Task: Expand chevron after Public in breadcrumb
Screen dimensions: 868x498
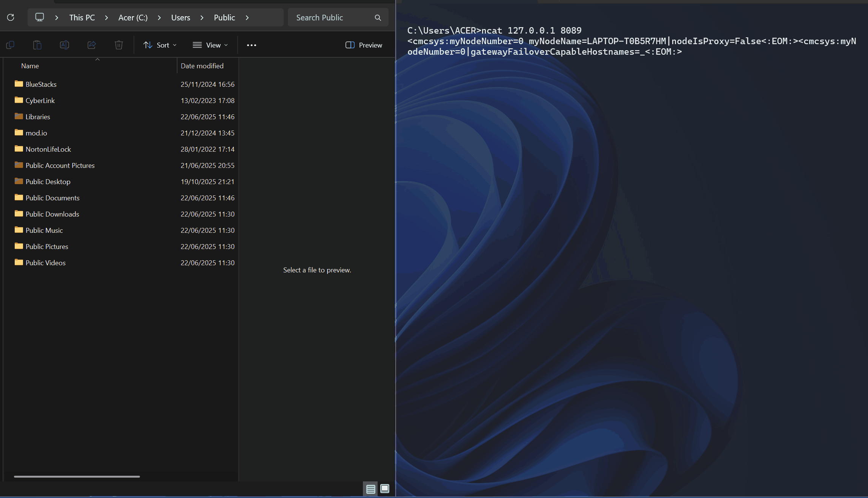Action: pos(247,18)
